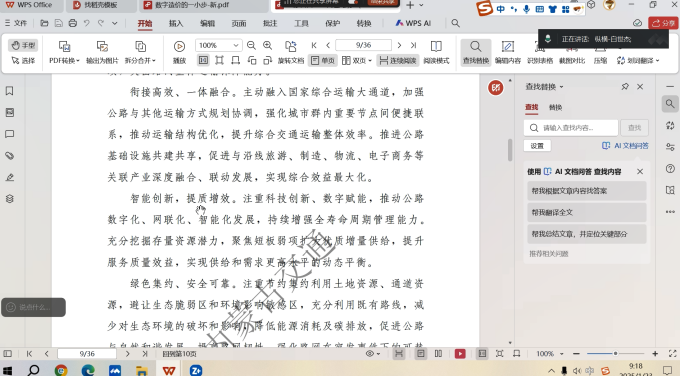The width and height of the screenshot is (680, 376).
Task: Expand the 双页 double-page dropdown
Action: 370,61
